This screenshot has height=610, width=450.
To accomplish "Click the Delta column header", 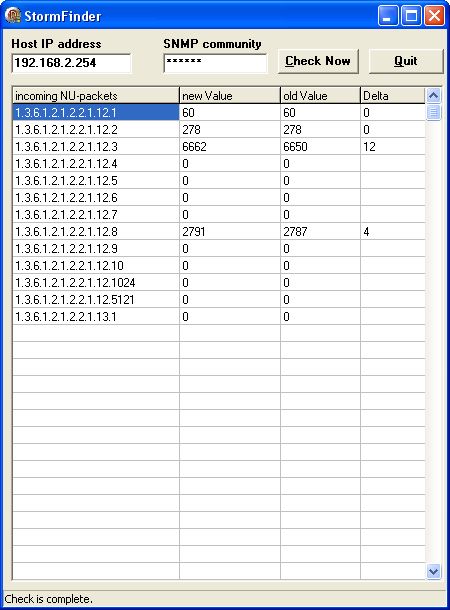I will click(x=392, y=96).
